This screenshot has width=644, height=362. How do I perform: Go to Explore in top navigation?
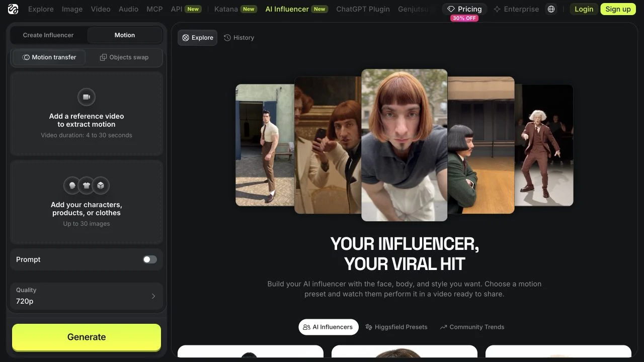[x=41, y=9]
